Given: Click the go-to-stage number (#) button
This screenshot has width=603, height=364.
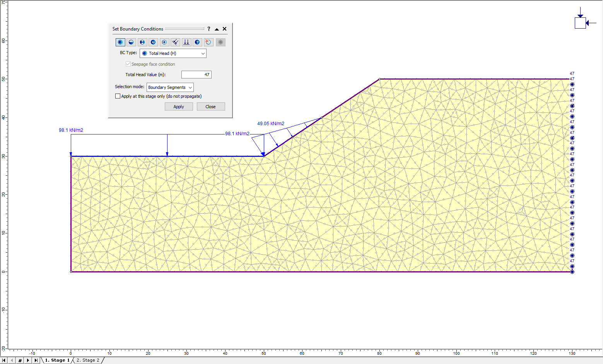Looking at the screenshot, I should (20, 360).
